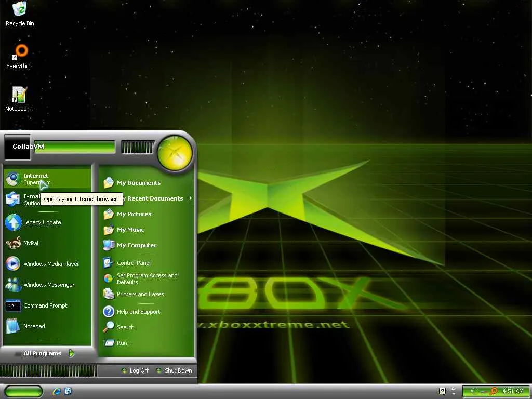Launch Internet Supermium from the Start menu
Screen dimensions: 532x399
[x=47, y=179]
